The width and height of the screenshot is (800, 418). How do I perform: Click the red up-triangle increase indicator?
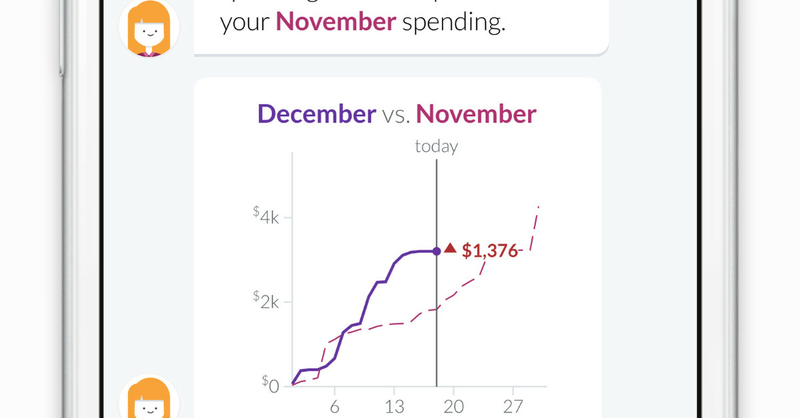[x=450, y=248]
